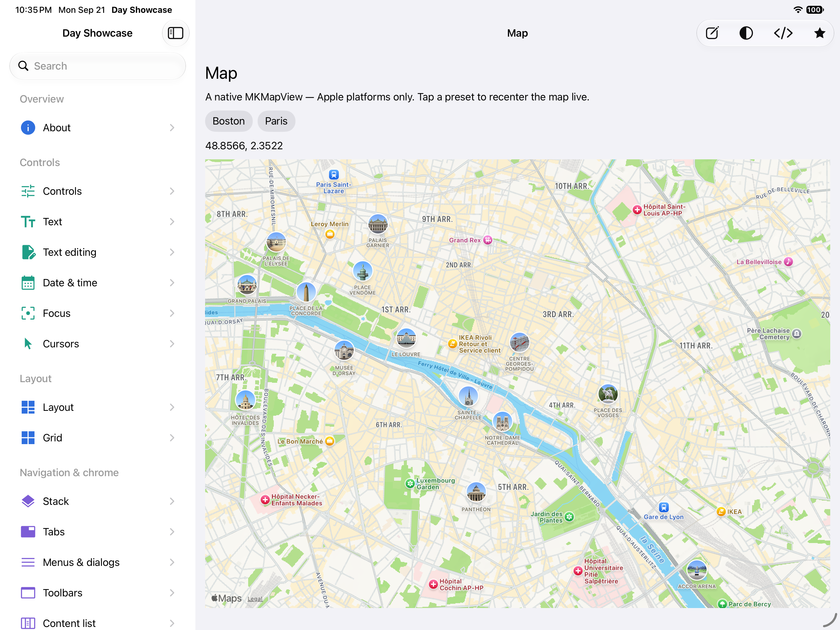Image resolution: width=840 pixels, height=630 pixels.
Task: Tap the compose/edit pencil icon
Action: click(712, 33)
